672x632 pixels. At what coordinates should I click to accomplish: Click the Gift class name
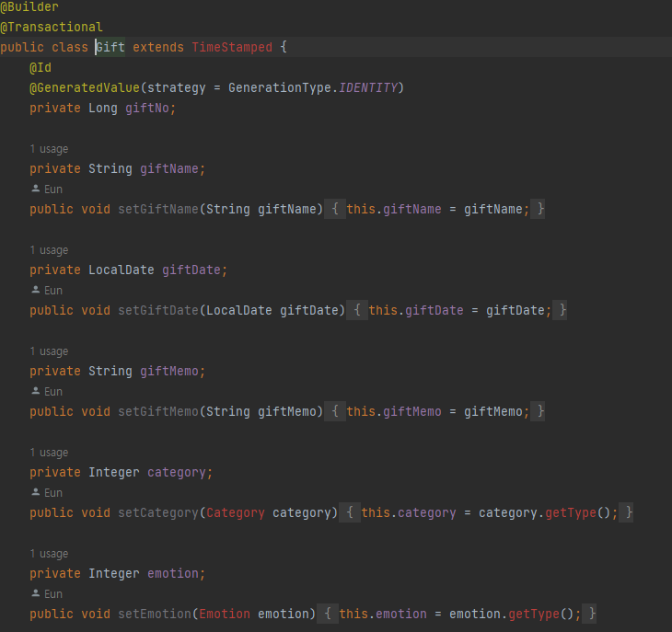[110, 47]
